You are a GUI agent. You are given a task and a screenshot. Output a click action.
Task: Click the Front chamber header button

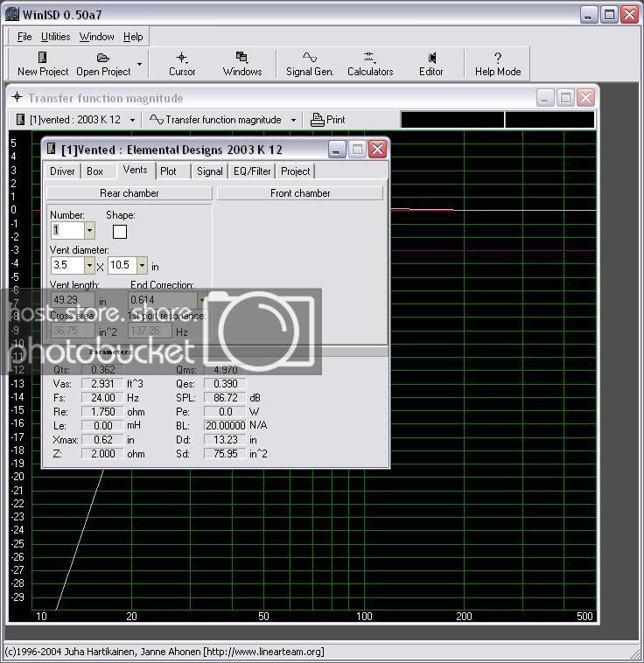click(300, 193)
